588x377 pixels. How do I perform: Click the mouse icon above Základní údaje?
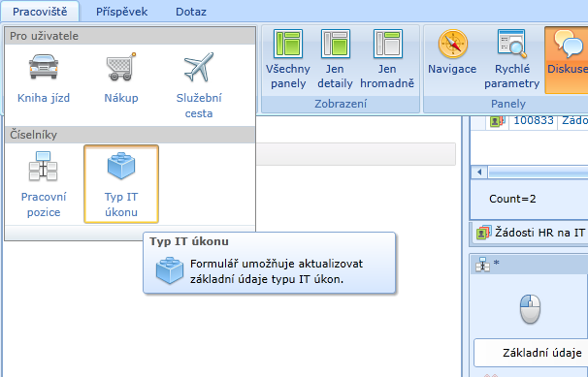(x=530, y=309)
